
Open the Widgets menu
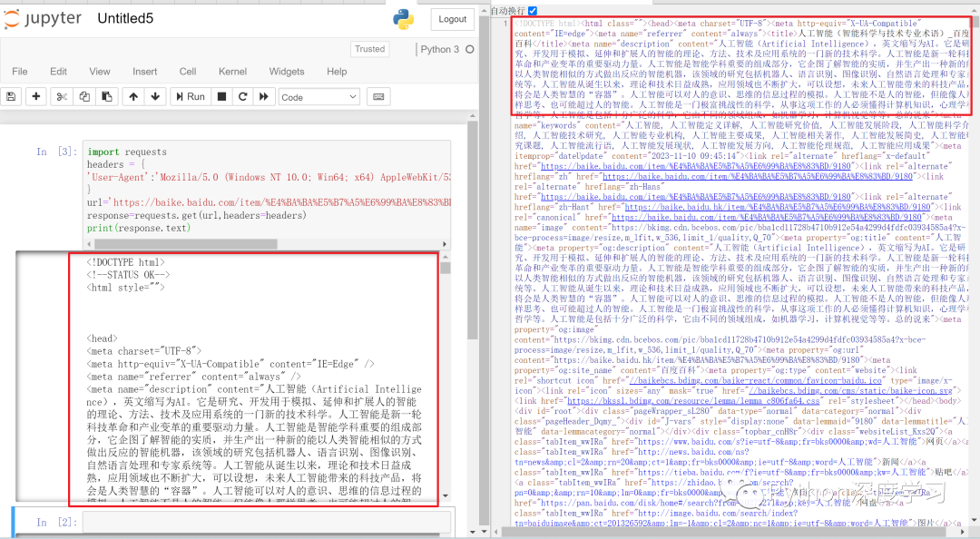coord(286,72)
